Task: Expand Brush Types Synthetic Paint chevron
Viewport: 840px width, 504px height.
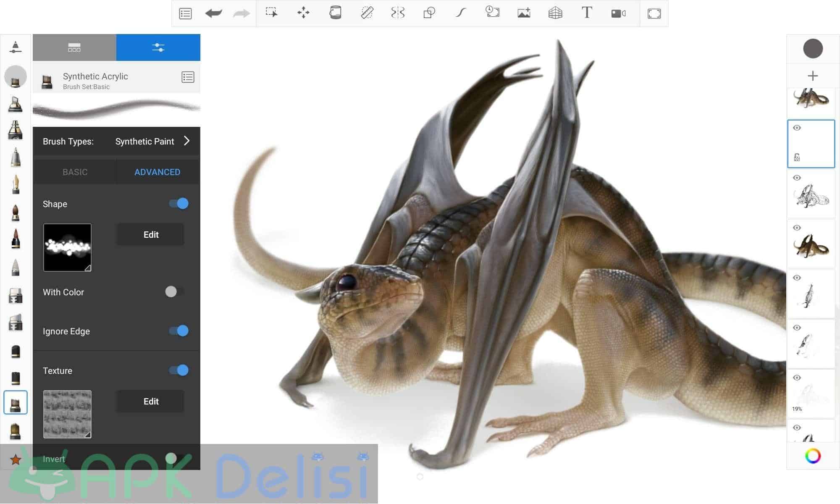Action: click(x=187, y=141)
